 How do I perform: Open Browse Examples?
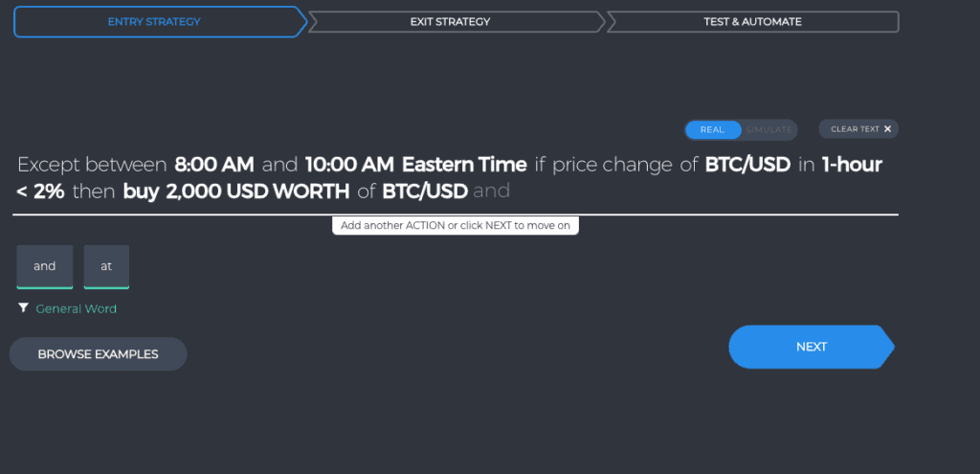point(99,354)
